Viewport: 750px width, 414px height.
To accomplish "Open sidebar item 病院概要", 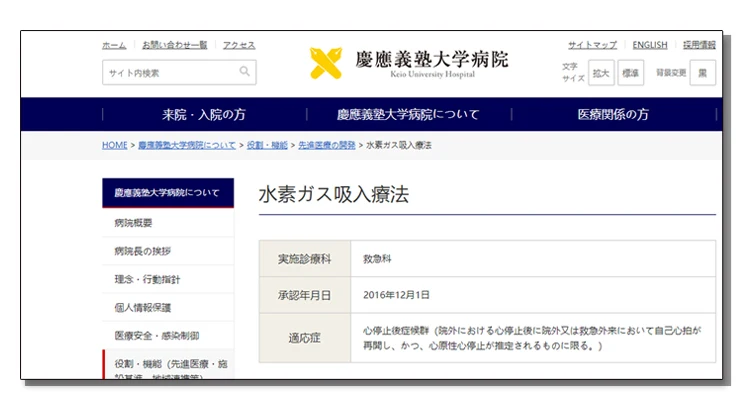I will pyautogui.click(x=168, y=223).
